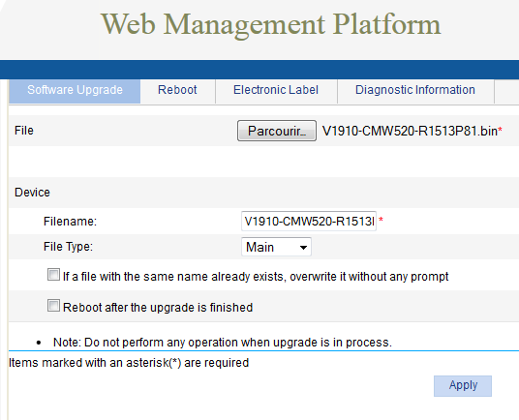Image resolution: width=519 pixels, height=420 pixels.
Task: Click the Filename: label
Action: pos(70,222)
